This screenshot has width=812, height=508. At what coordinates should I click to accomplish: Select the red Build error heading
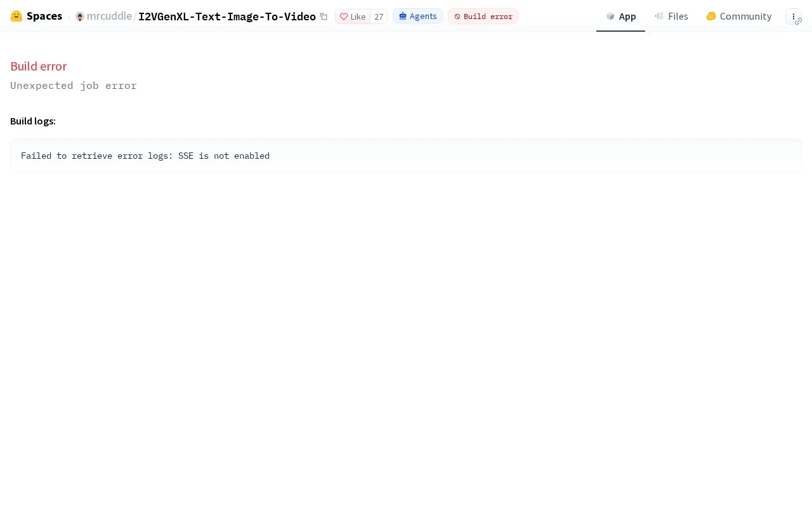[x=39, y=66]
